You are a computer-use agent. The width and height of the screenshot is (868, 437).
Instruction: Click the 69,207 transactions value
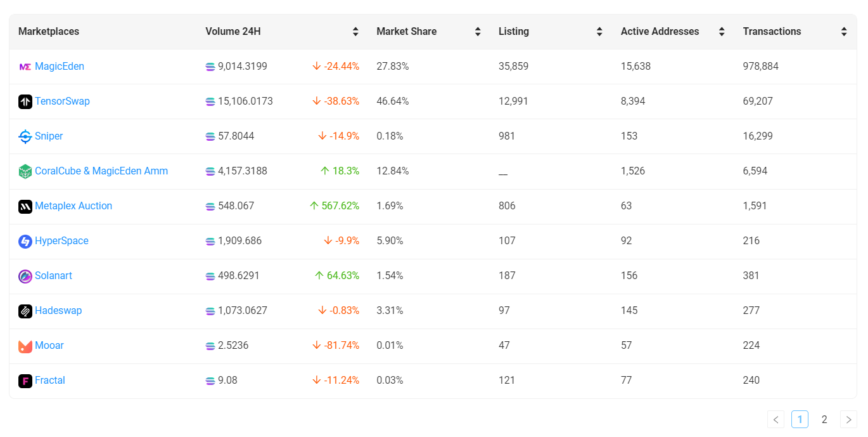[x=758, y=101]
